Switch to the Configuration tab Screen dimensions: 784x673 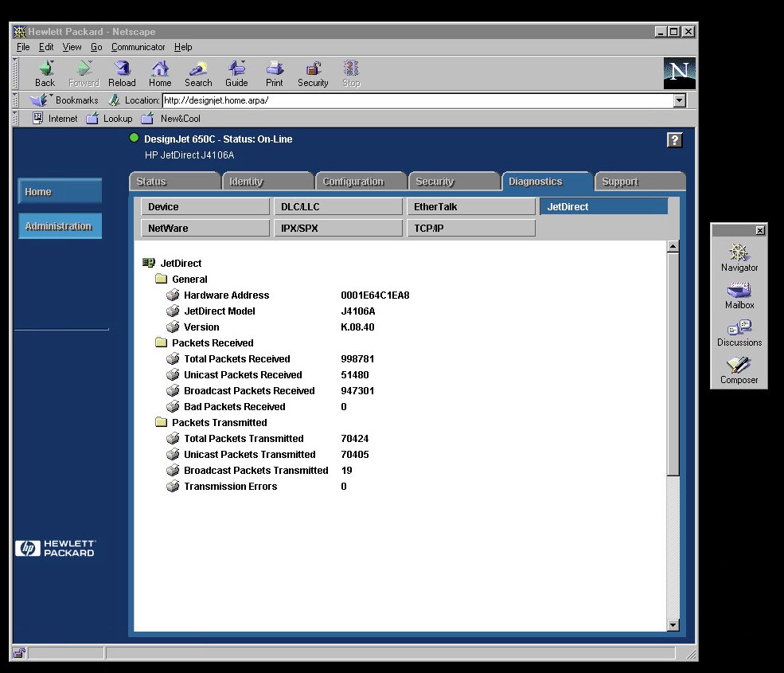[x=361, y=181]
